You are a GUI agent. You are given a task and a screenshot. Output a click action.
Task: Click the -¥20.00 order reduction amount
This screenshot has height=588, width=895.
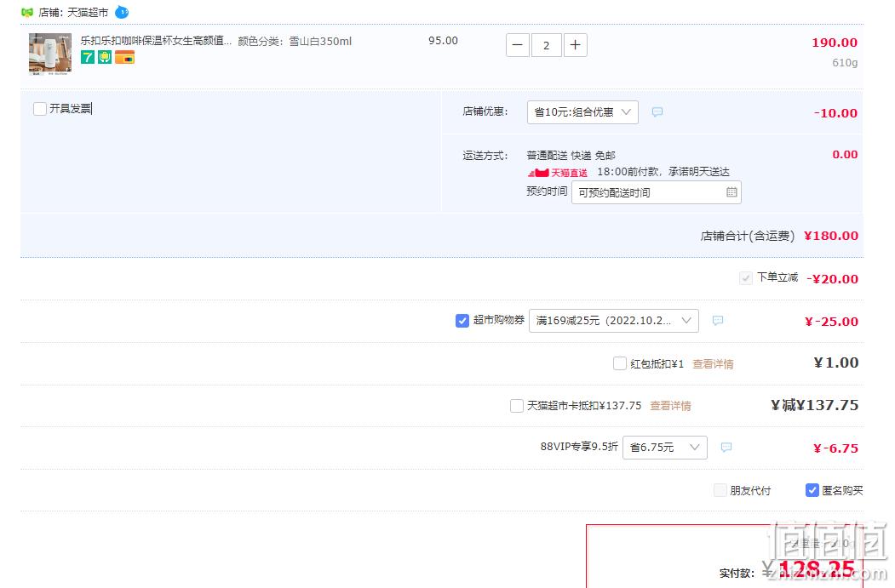832,279
